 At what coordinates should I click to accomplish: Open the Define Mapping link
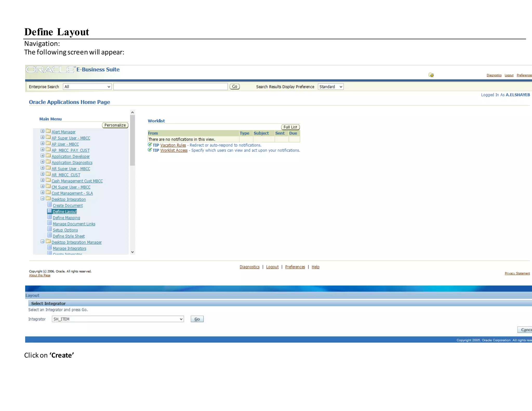tap(66, 218)
